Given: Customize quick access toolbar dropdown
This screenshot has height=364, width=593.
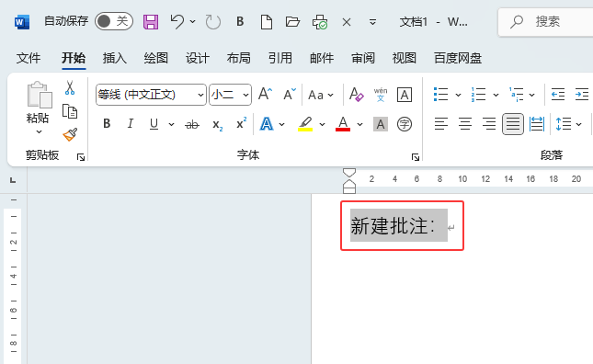Looking at the screenshot, I should 372,22.
